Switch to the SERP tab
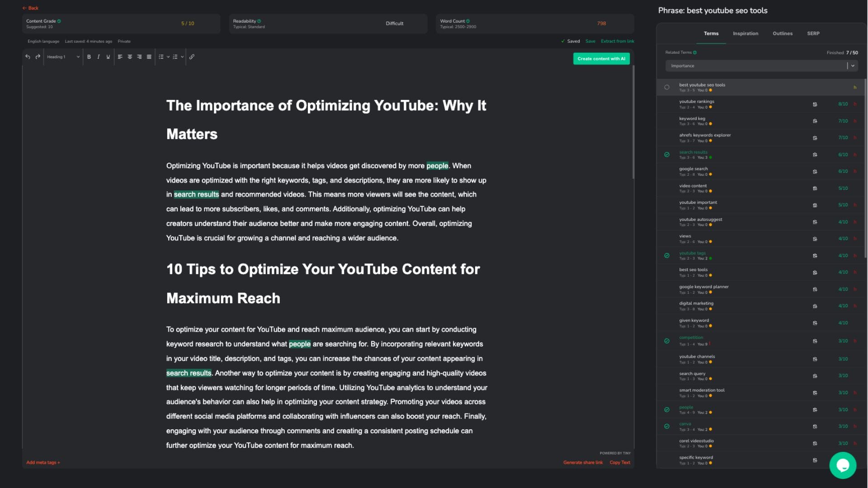Image resolution: width=868 pixels, height=488 pixels. click(x=813, y=33)
